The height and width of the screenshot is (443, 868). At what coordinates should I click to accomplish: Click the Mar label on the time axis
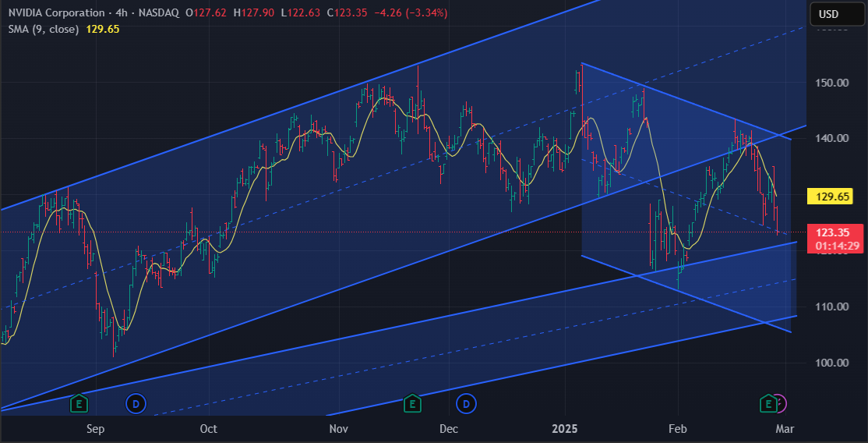click(x=785, y=429)
